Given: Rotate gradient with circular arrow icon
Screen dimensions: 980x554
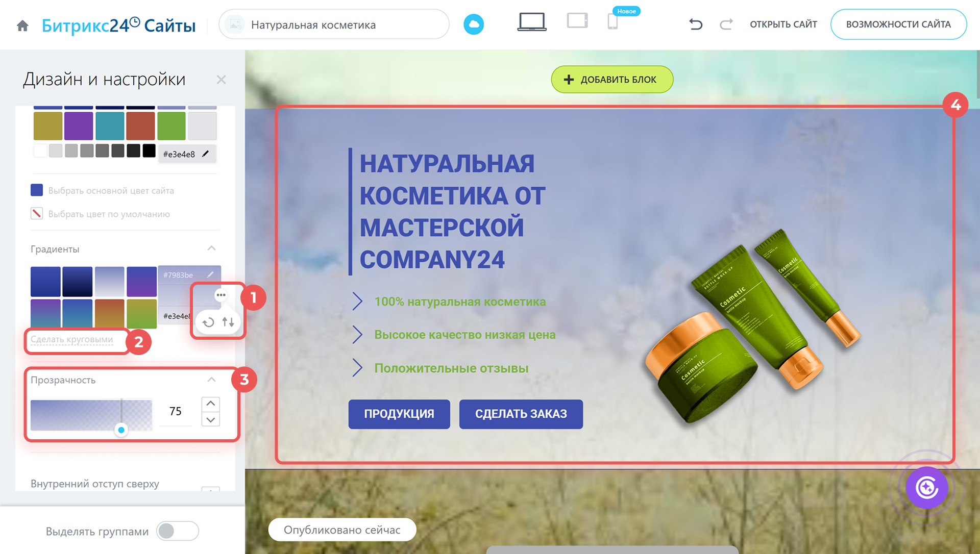Looking at the screenshot, I should tap(208, 322).
